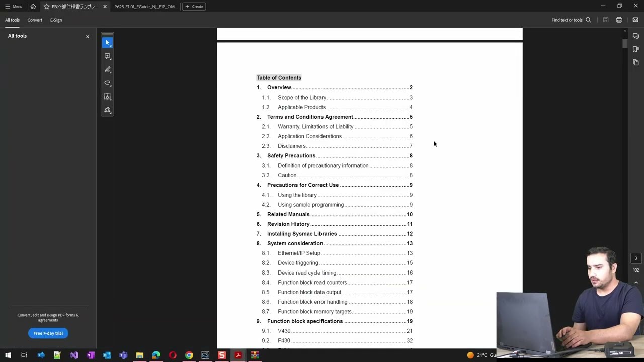Image resolution: width=644 pixels, height=362 pixels.
Task: Launch Visual Studio from the taskbar
Action: 74,355
